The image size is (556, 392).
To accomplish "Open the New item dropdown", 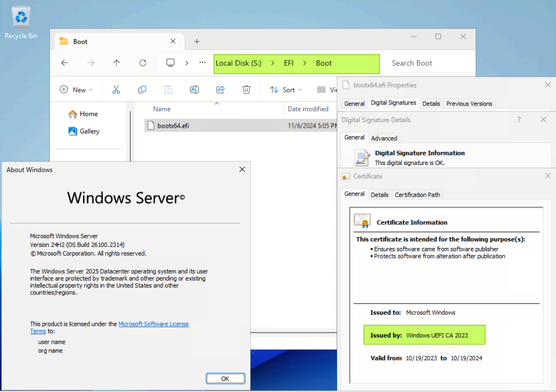I will 76,90.
